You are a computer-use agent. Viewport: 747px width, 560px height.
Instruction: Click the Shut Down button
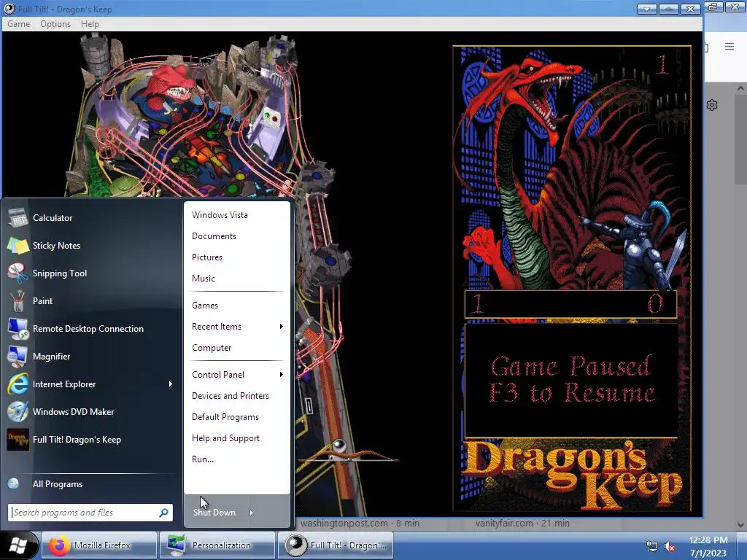pos(216,513)
